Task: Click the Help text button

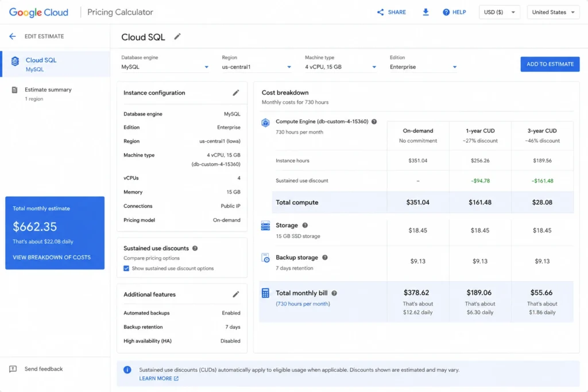Action: coord(459,12)
